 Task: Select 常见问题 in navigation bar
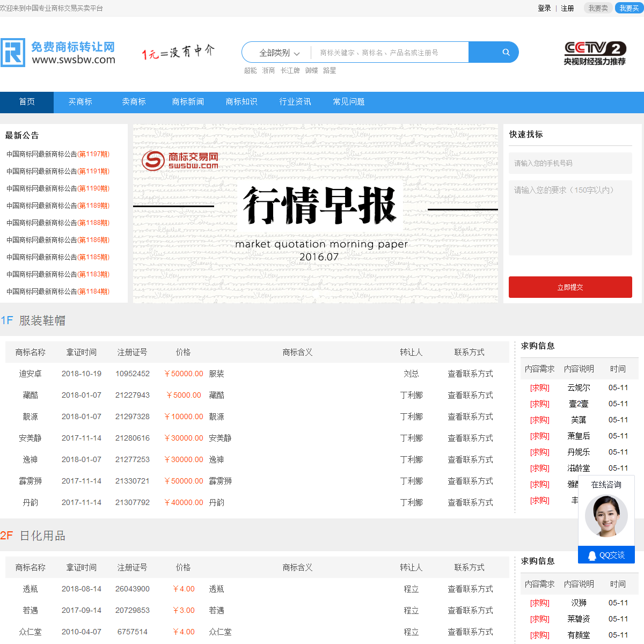(349, 102)
